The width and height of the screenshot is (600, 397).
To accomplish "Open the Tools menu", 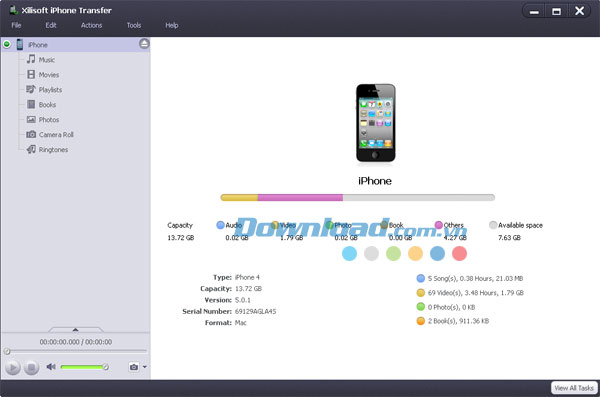I will coord(134,25).
